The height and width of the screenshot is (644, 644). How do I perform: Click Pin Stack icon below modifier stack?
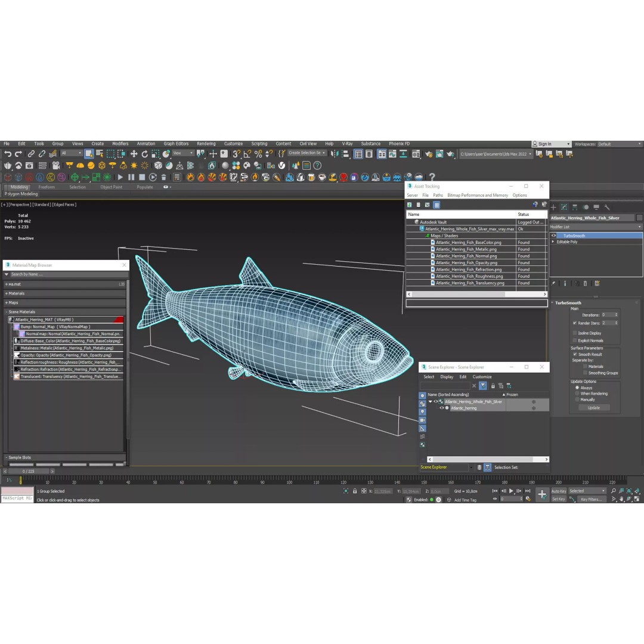pos(553,283)
